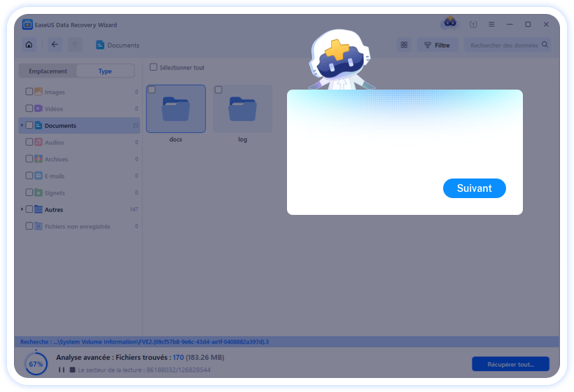Select the Type tab
This screenshot has width=574, height=392.
(105, 71)
